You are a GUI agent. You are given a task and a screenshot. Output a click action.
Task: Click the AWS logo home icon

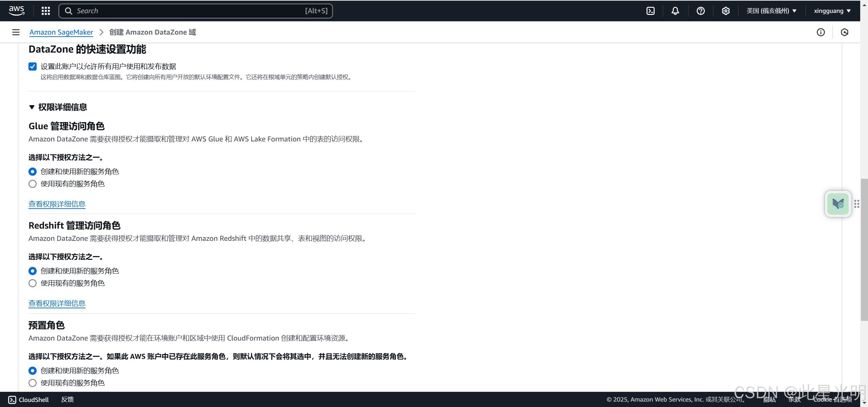[x=16, y=11]
